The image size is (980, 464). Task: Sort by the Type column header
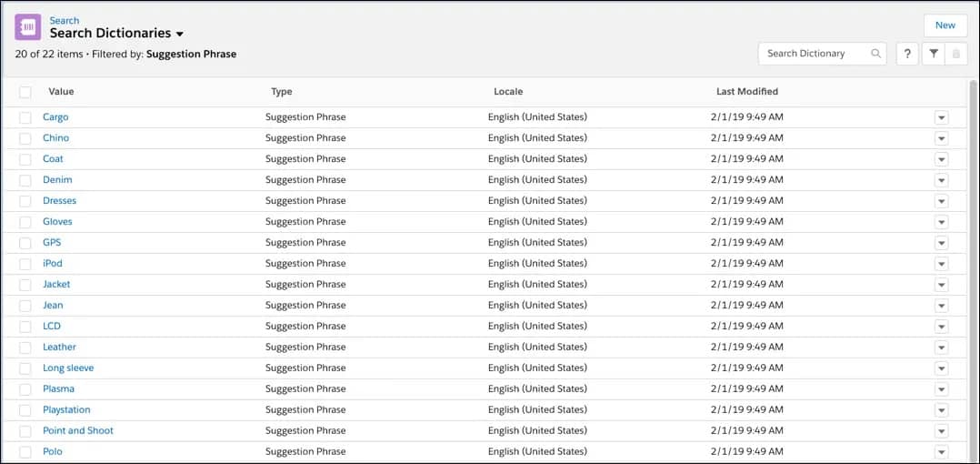(x=281, y=91)
